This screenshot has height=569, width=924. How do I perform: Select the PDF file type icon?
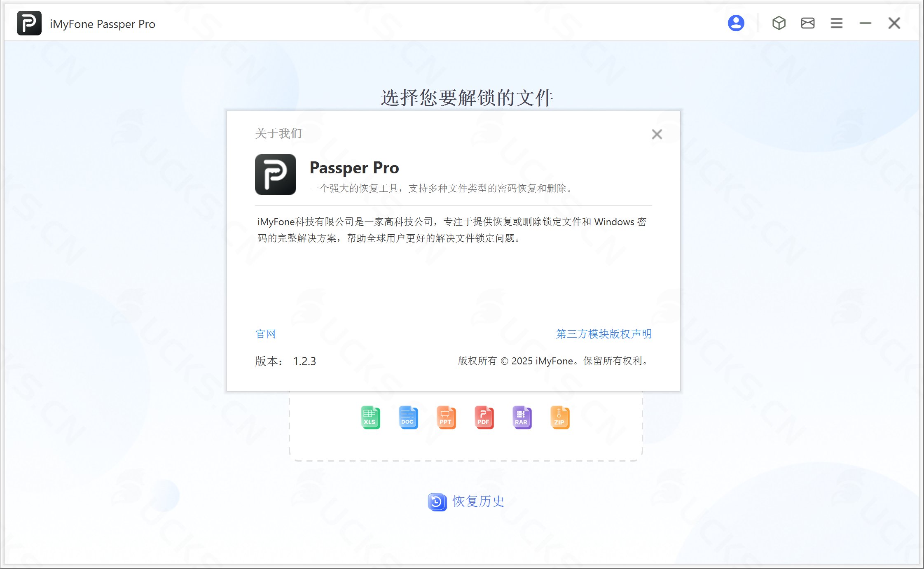(484, 417)
